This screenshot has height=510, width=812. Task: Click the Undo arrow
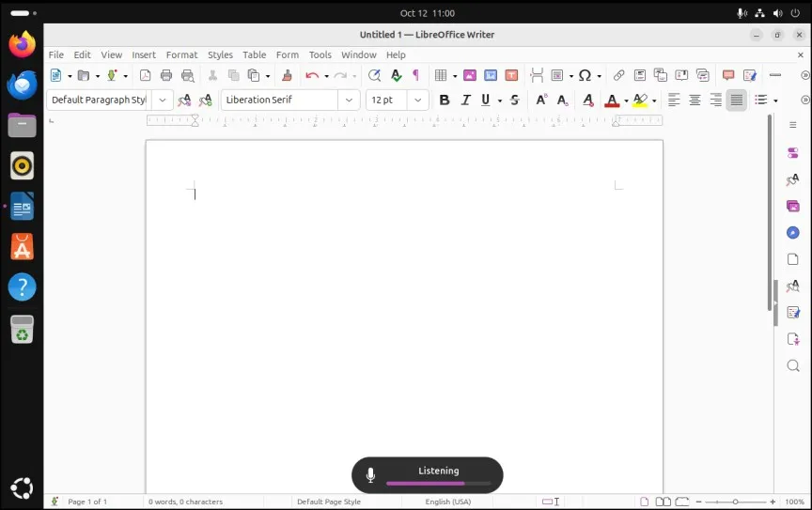point(312,75)
